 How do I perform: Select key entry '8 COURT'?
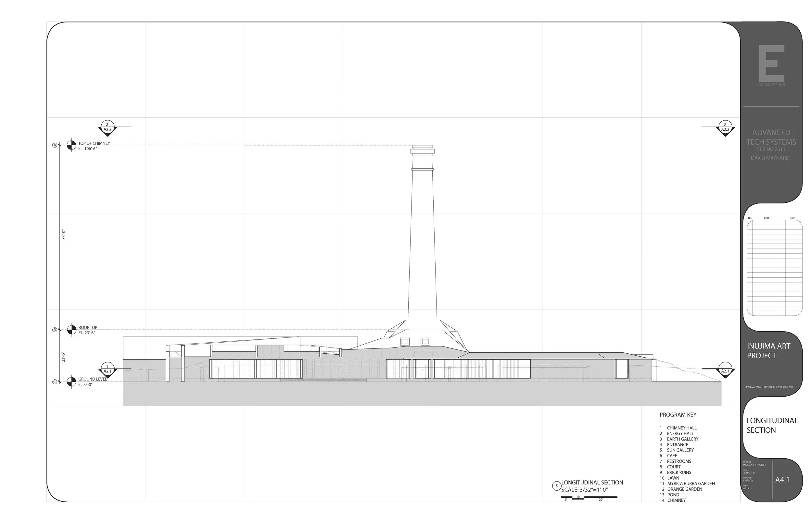(670, 467)
